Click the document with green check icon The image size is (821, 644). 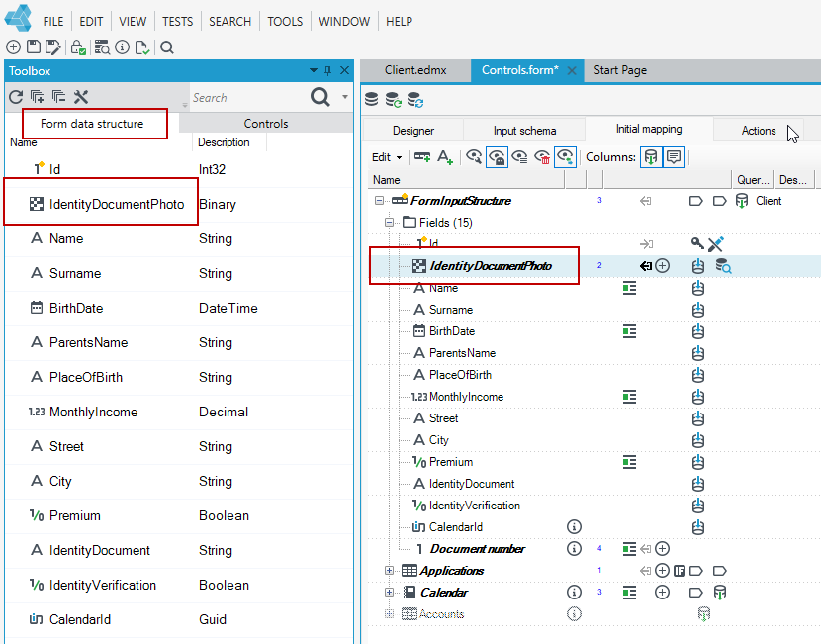(x=141, y=47)
